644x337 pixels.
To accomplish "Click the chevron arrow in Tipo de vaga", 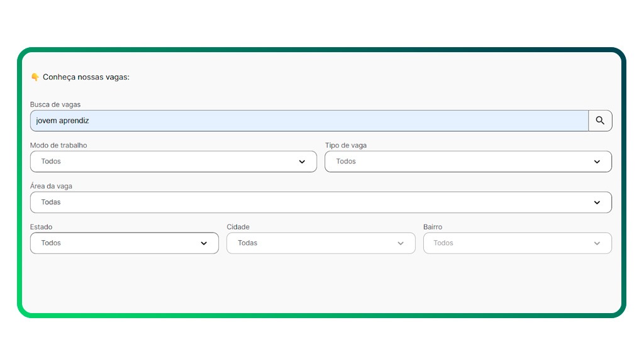I will 597,162.
